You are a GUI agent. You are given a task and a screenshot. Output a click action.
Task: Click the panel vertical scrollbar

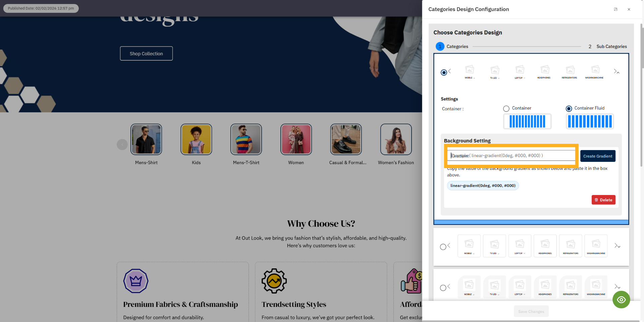642,95
